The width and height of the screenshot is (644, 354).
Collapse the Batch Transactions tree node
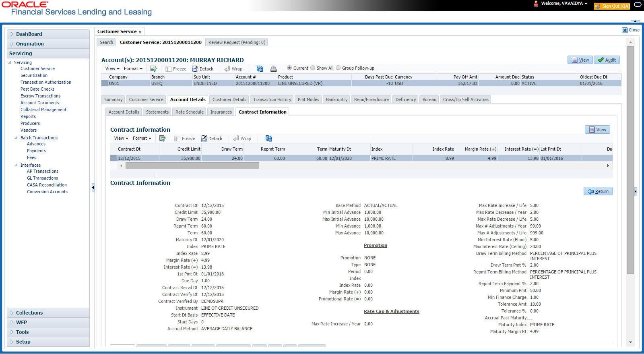coord(16,138)
